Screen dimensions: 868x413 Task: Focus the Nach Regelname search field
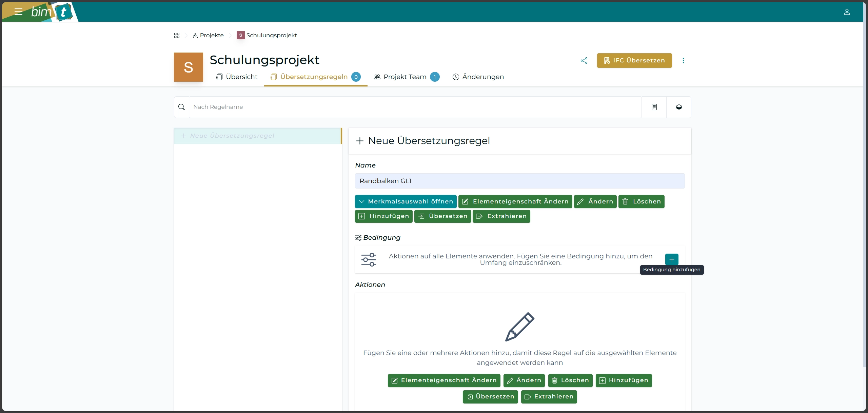pos(415,107)
